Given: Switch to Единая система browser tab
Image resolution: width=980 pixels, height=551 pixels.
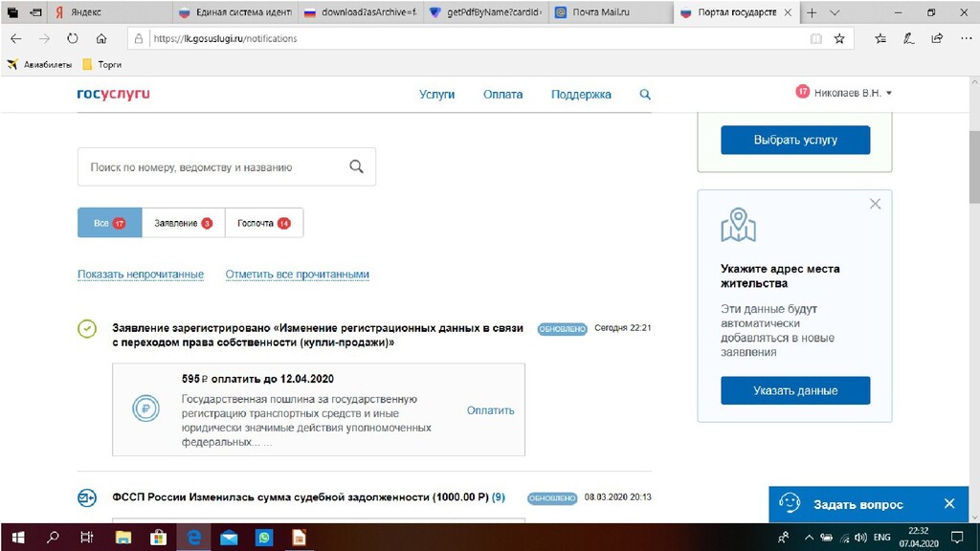Looking at the screenshot, I should 235,12.
